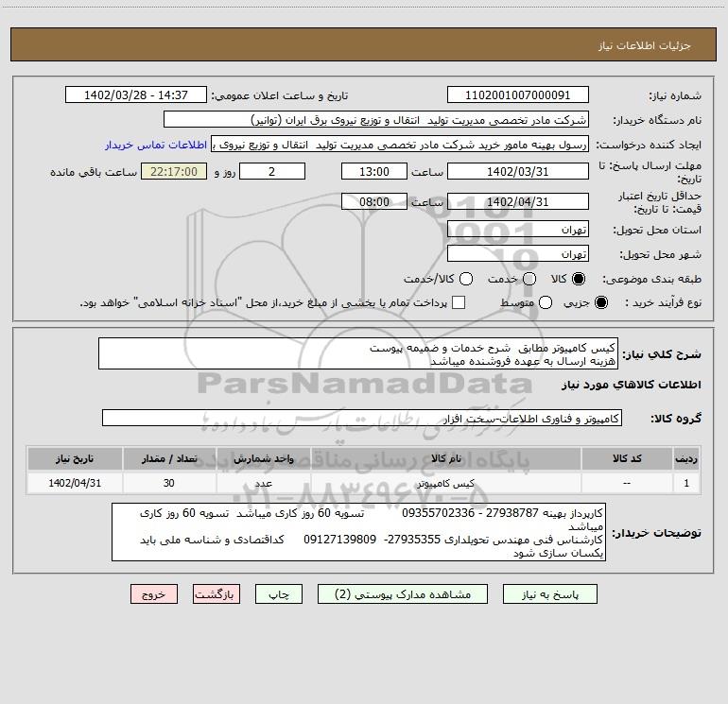
Task: Click the remaining time 22:17:00 field
Action: 174,171
